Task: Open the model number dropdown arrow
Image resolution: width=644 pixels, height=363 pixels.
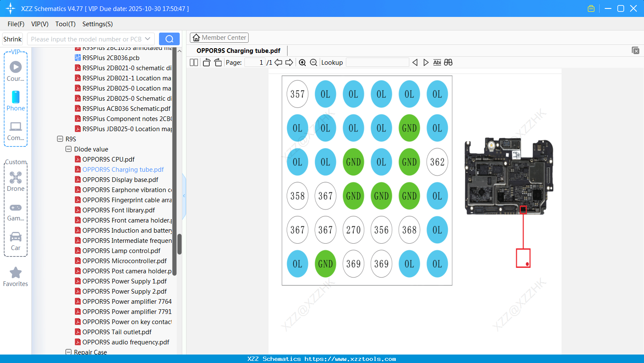Action: (148, 39)
